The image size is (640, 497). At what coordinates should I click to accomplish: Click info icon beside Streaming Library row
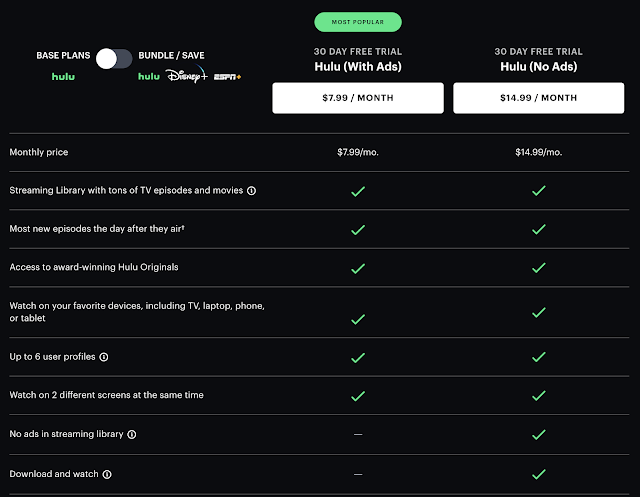(251, 190)
